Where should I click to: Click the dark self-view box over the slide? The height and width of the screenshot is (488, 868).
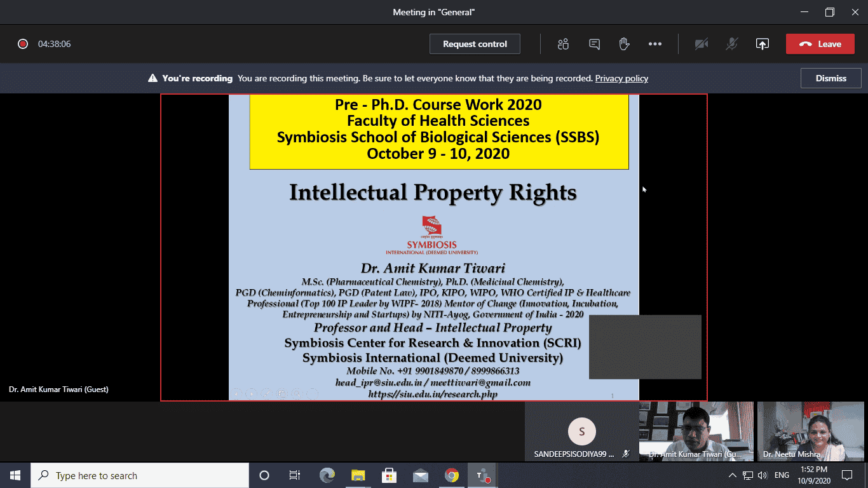tap(645, 347)
